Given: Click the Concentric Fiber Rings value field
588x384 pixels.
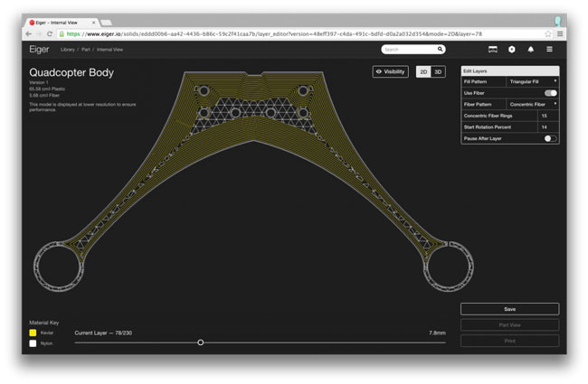Looking at the screenshot, I should click(548, 116).
